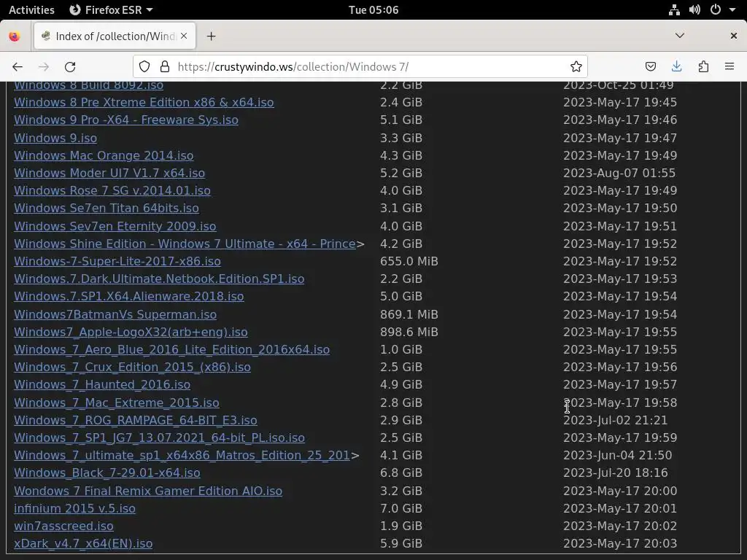
Task: Open Windows7BatmanVs Superman.iso link
Action: (115, 314)
